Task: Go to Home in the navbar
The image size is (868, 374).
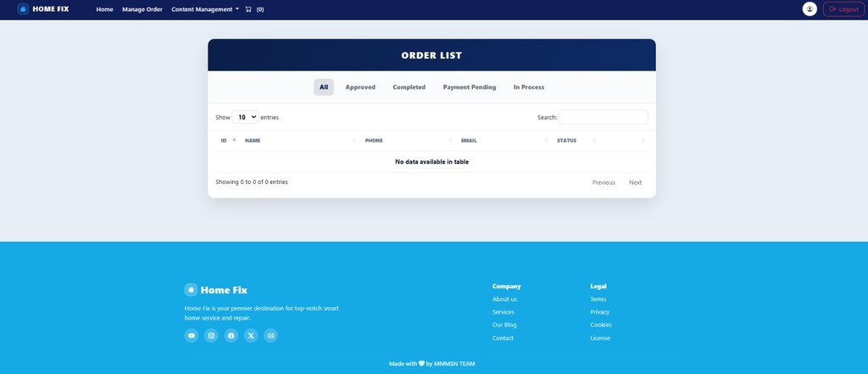Action: tap(104, 9)
